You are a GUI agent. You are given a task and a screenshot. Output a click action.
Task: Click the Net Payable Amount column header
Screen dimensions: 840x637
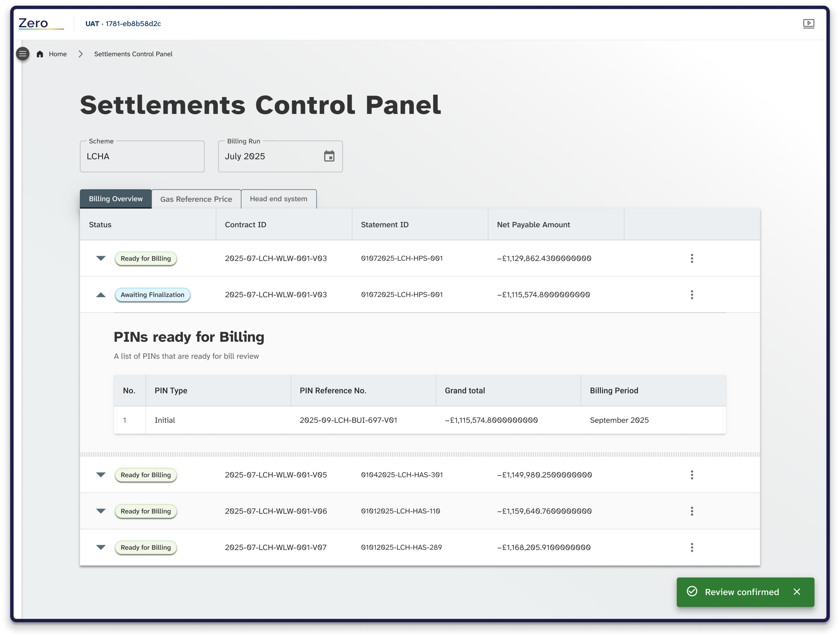[556, 224]
